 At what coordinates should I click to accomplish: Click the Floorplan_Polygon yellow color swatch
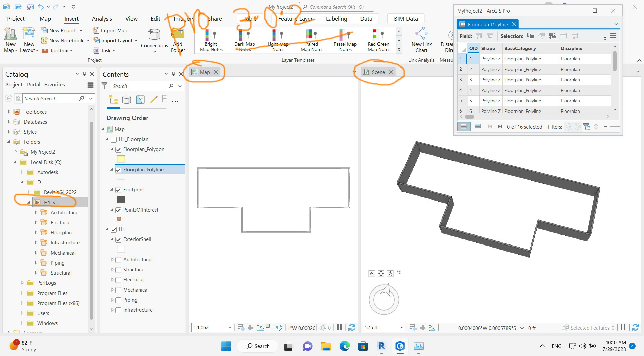121,159
